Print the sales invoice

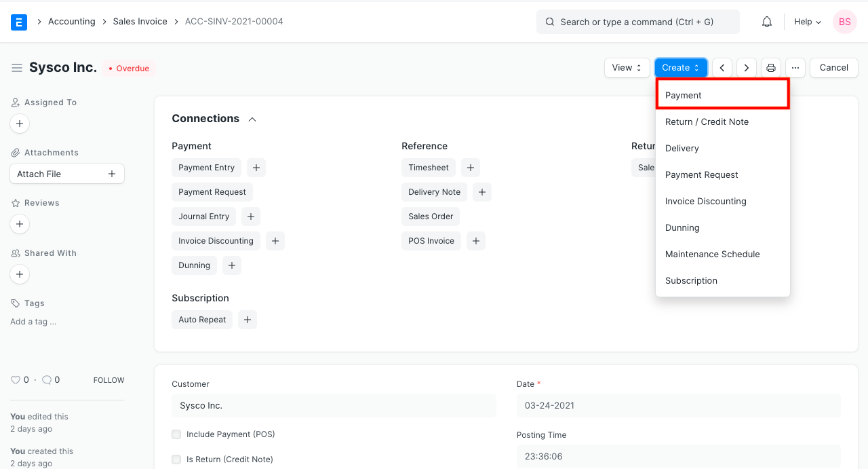[770, 67]
